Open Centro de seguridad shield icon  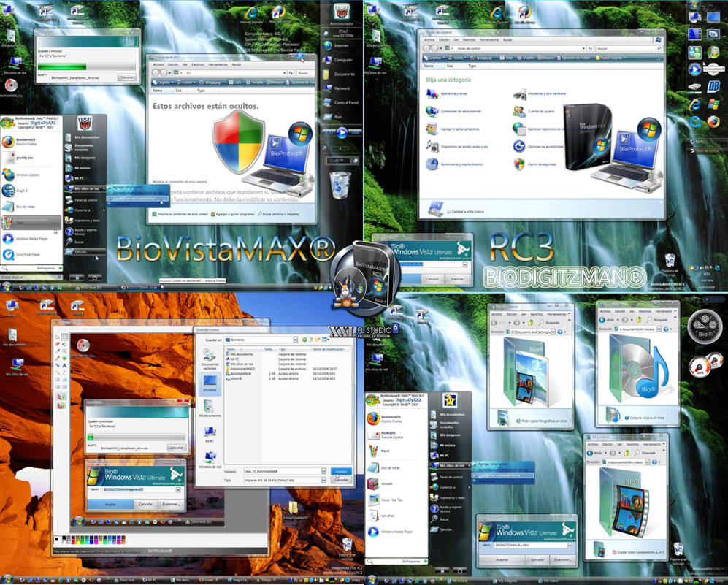pos(518,163)
